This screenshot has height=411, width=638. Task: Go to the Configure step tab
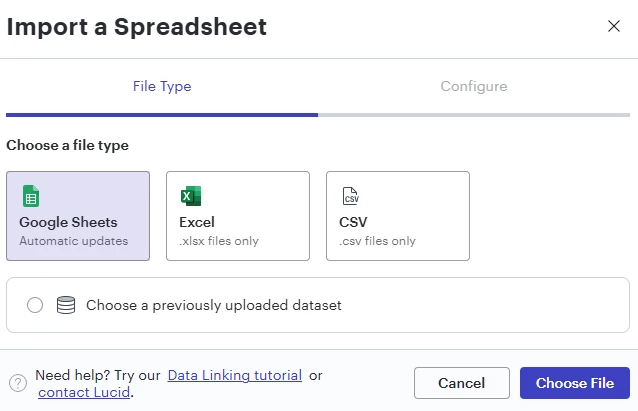(x=474, y=86)
